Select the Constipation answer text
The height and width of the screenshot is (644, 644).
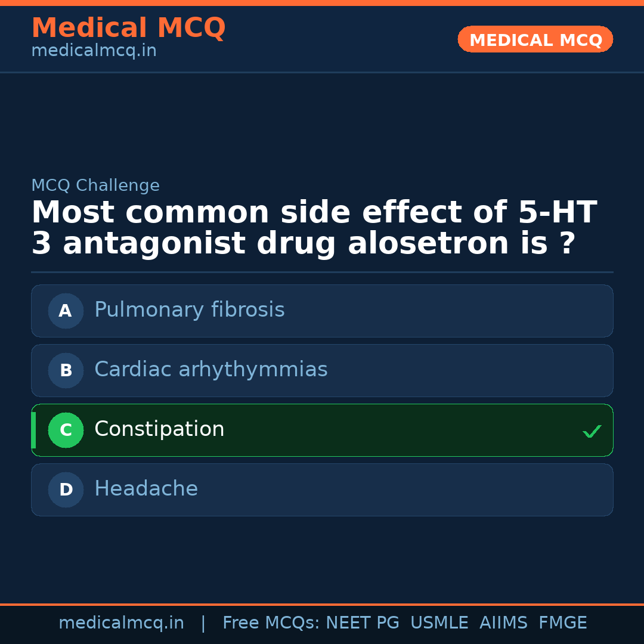pyautogui.click(x=159, y=429)
